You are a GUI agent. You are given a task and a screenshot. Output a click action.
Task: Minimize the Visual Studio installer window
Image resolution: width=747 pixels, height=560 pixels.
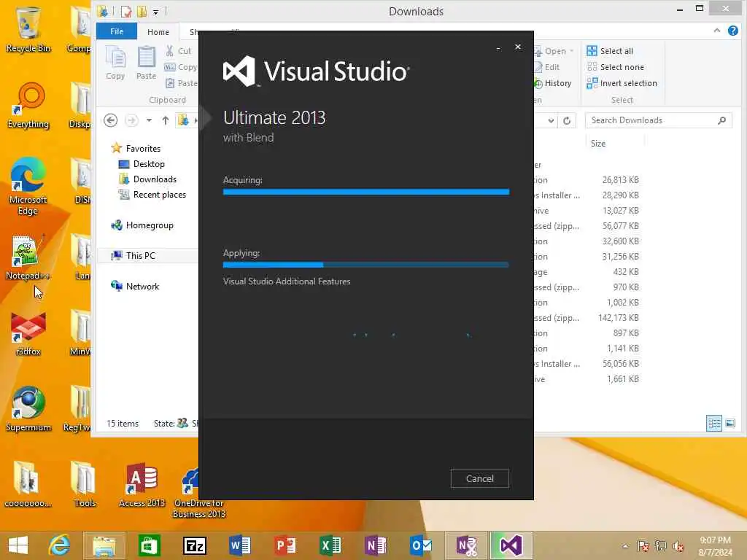tap(498, 48)
